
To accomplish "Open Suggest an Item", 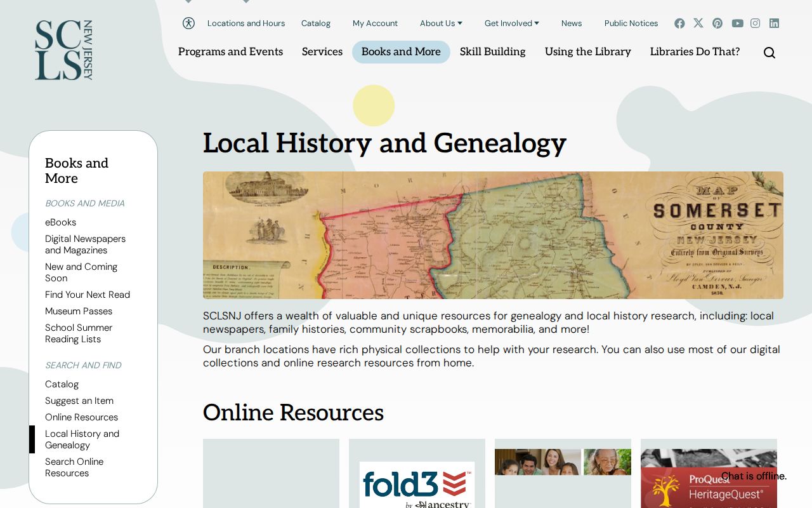I will [79, 401].
